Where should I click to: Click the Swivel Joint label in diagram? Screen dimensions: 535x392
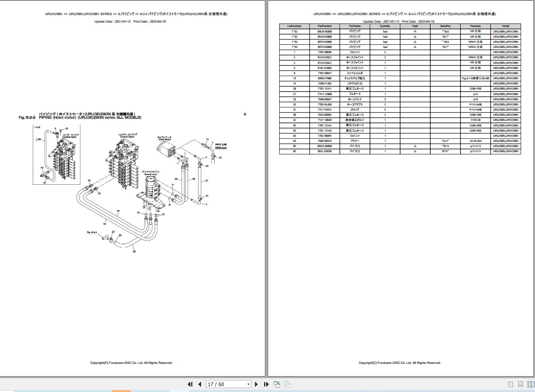[151, 174]
